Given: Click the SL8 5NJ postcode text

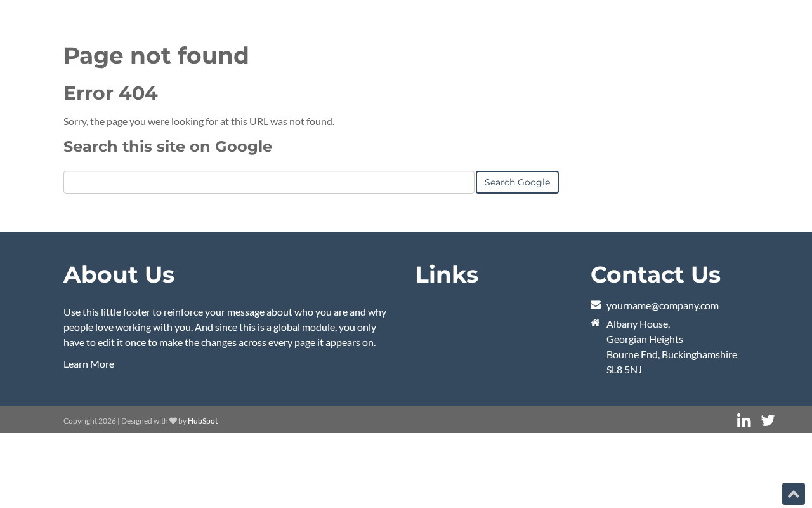Looking at the screenshot, I should [624, 370].
